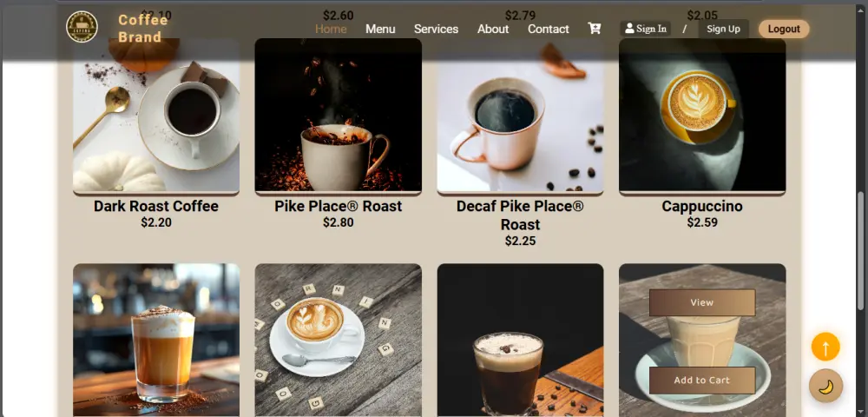The height and width of the screenshot is (417, 868).
Task: Click the Logout button
Action: pos(784,29)
